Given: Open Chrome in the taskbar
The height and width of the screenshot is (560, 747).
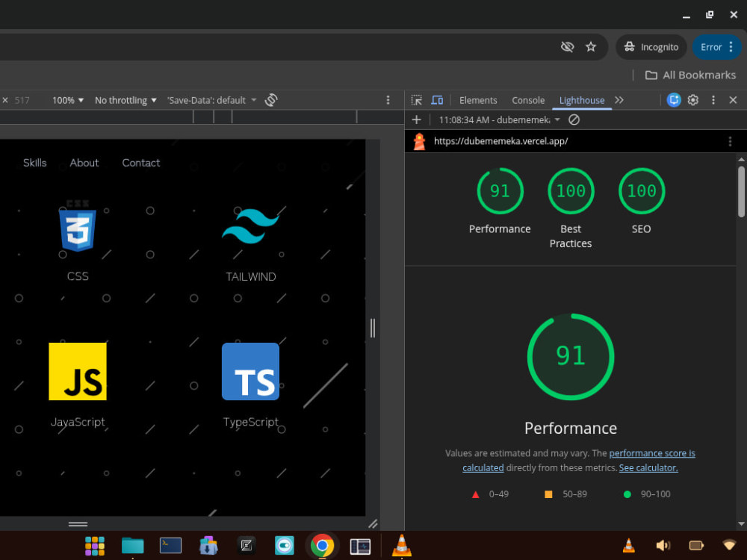Looking at the screenshot, I should [322, 546].
